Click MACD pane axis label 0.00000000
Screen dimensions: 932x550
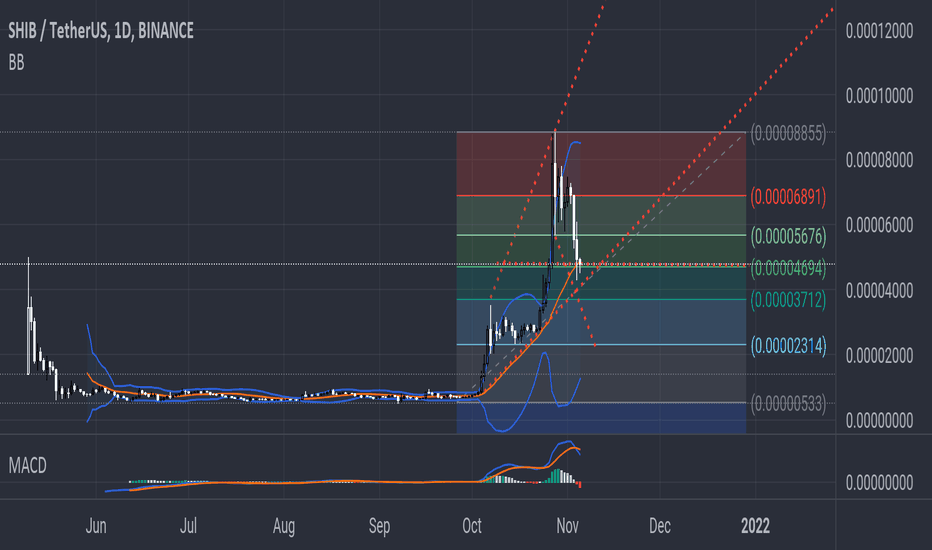[879, 482]
